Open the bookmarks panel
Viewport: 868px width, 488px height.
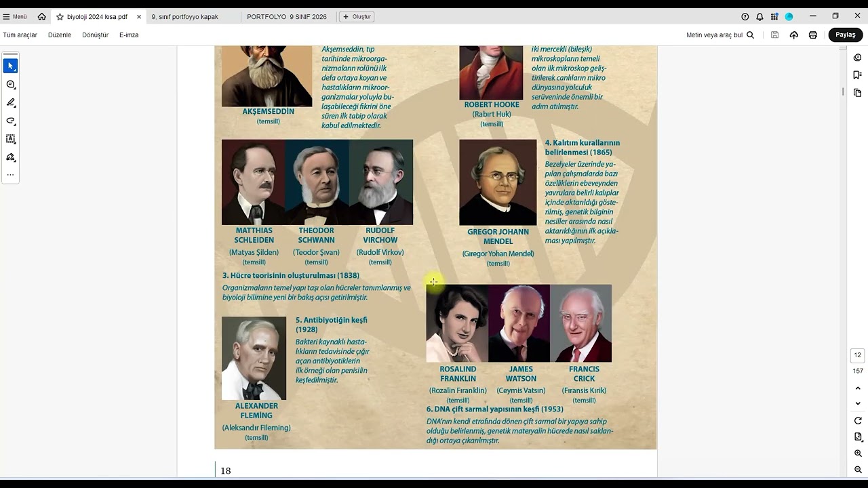coord(858,75)
